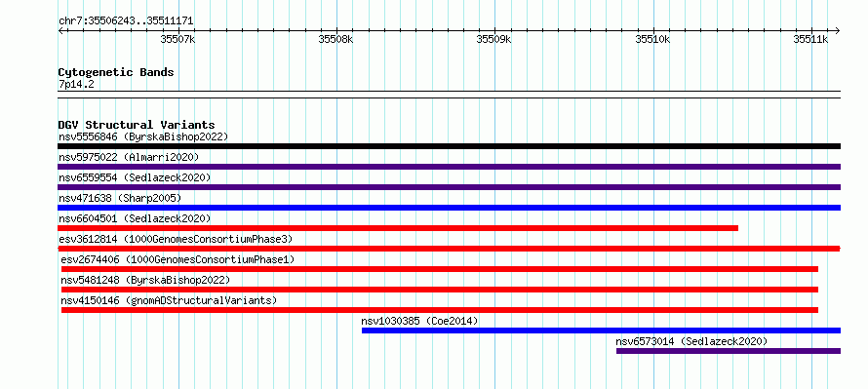Image resolution: width=868 pixels, height=389 pixels.
Task: Click the red nsv4150146 variant bar
Action: point(440,310)
